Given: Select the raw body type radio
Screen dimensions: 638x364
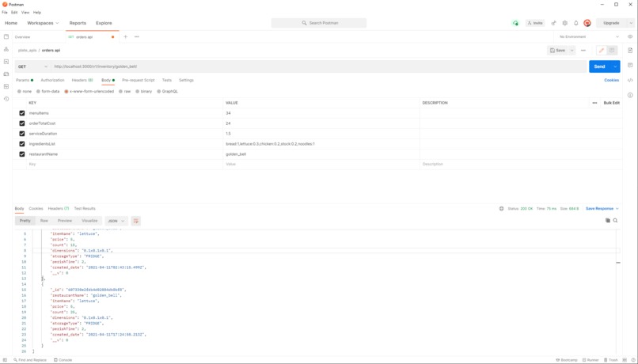Looking at the screenshot, I should pyautogui.click(x=120, y=92).
